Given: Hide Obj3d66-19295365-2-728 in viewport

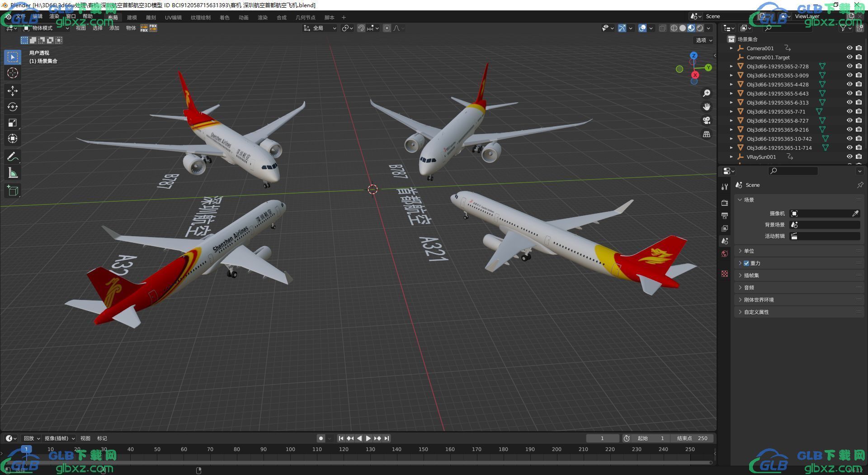Looking at the screenshot, I should click(849, 66).
